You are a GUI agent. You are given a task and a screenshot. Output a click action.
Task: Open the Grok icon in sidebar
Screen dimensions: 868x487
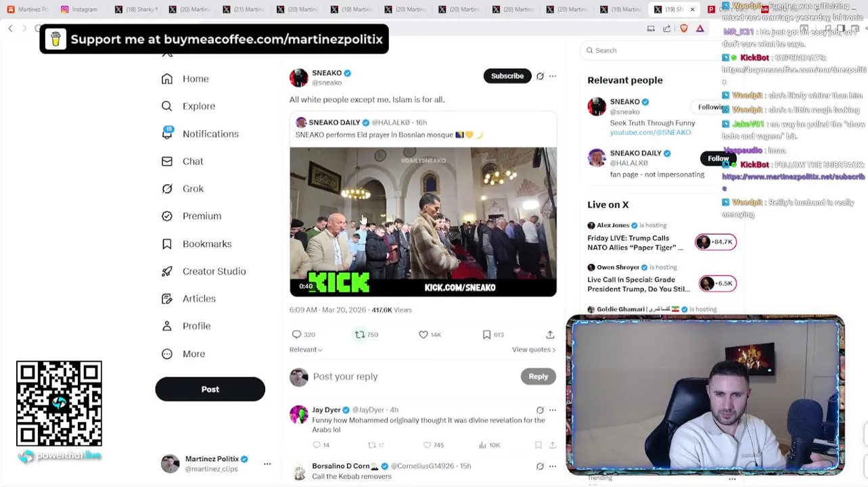[167, 189]
